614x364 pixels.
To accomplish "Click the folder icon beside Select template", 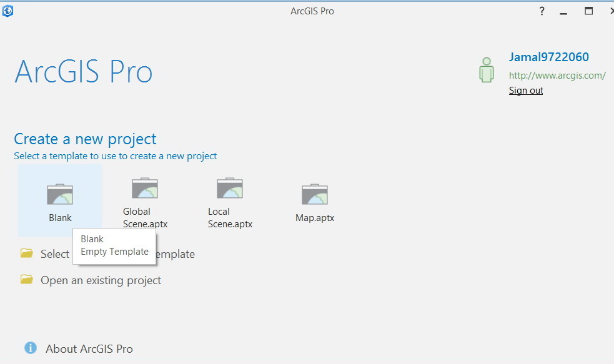I will [27, 253].
